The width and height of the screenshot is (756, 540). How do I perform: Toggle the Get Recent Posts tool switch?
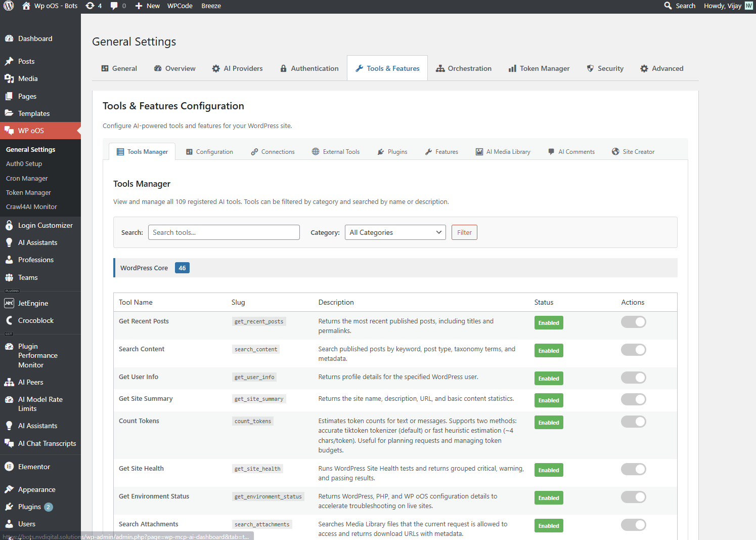coord(633,322)
